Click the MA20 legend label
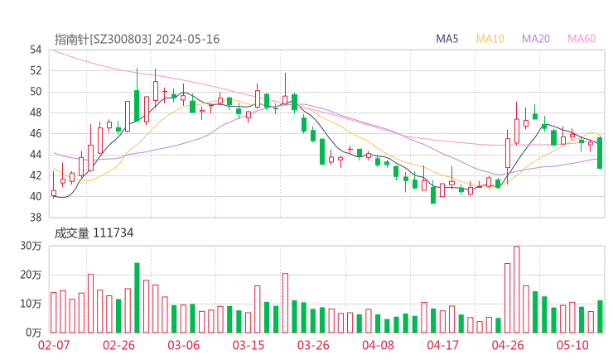 pyautogui.click(x=536, y=39)
